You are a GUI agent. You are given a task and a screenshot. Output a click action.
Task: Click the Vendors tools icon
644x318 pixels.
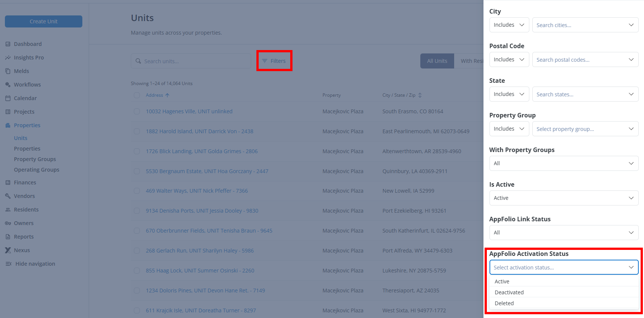click(x=8, y=196)
